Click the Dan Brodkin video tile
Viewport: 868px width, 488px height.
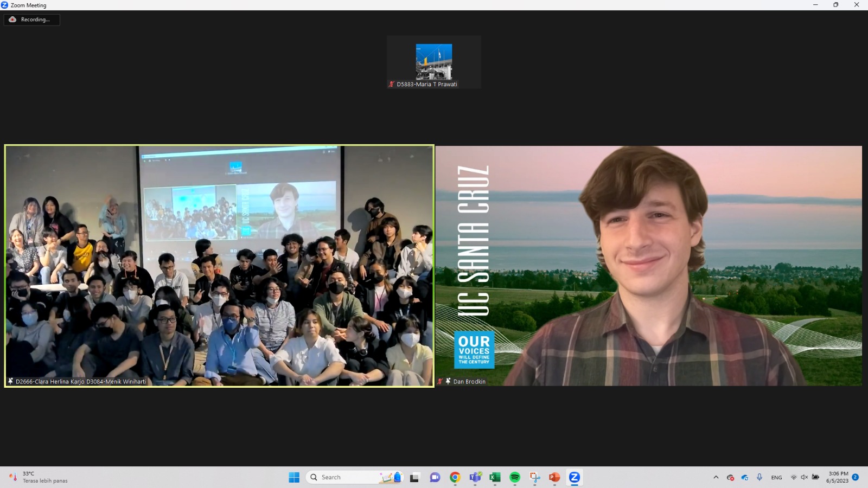pos(648,266)
